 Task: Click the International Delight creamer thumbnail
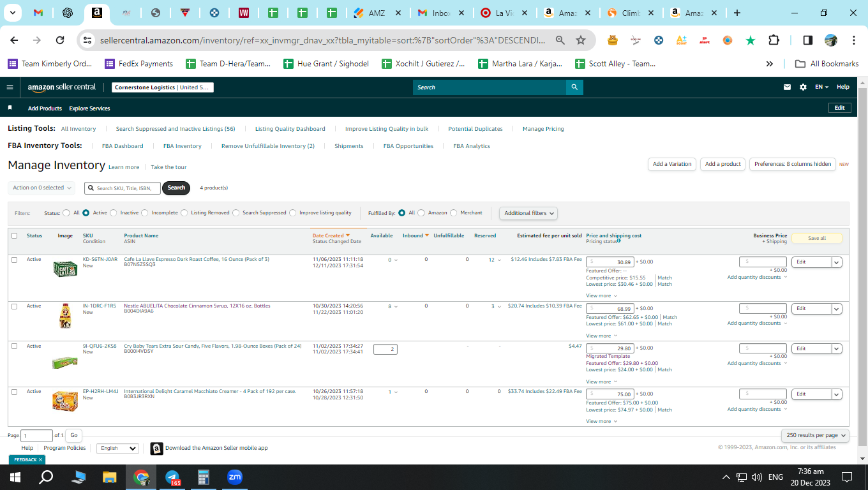[x=65, y=401]
